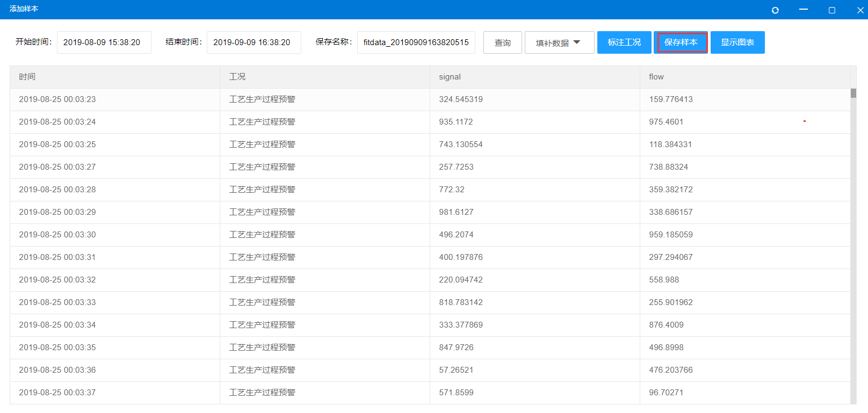Click the 标注工况 button
This screenshot has height=413, width=868.
point(624,42)
